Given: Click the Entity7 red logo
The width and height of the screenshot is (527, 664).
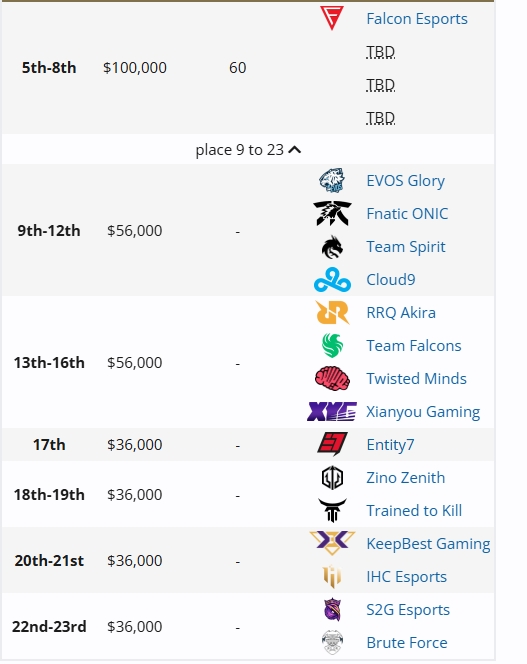Looking at the screenshot, I should [332, 444].
